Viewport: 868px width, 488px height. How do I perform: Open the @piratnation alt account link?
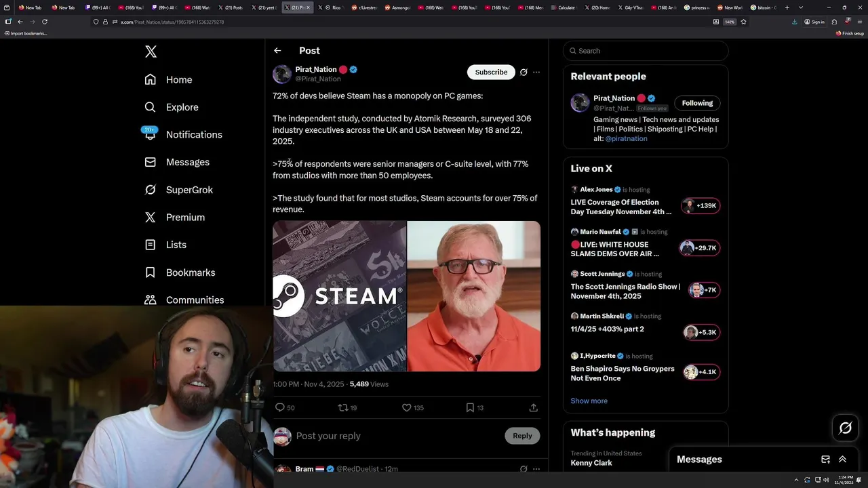coord(626,138)
